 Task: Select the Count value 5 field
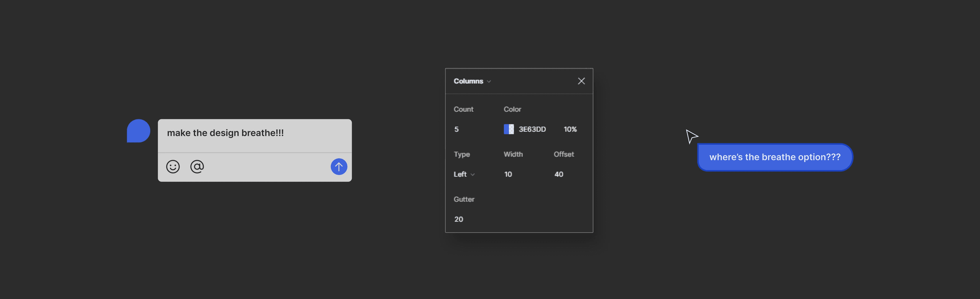coord(457,129)
